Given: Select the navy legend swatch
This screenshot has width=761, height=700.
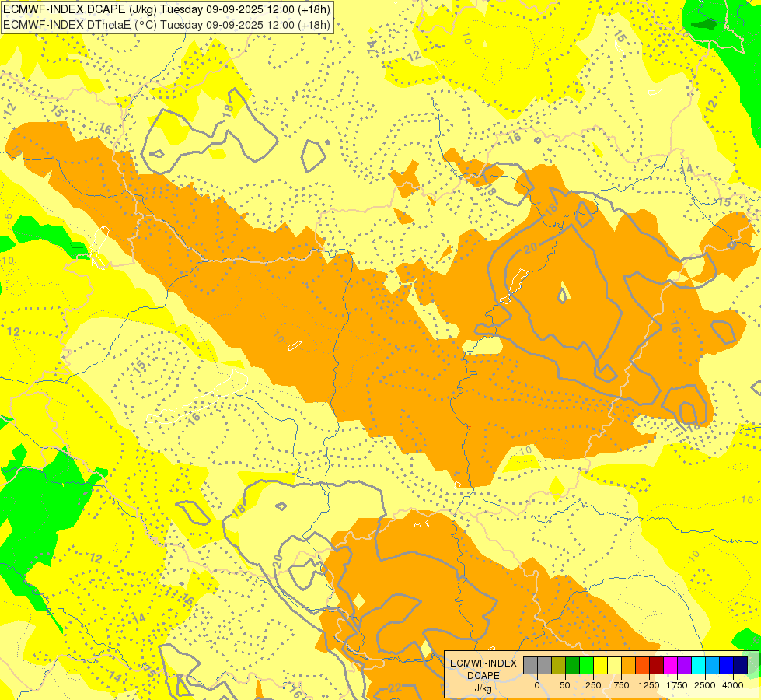Looking at the screenshot, I should click(741, 665).
